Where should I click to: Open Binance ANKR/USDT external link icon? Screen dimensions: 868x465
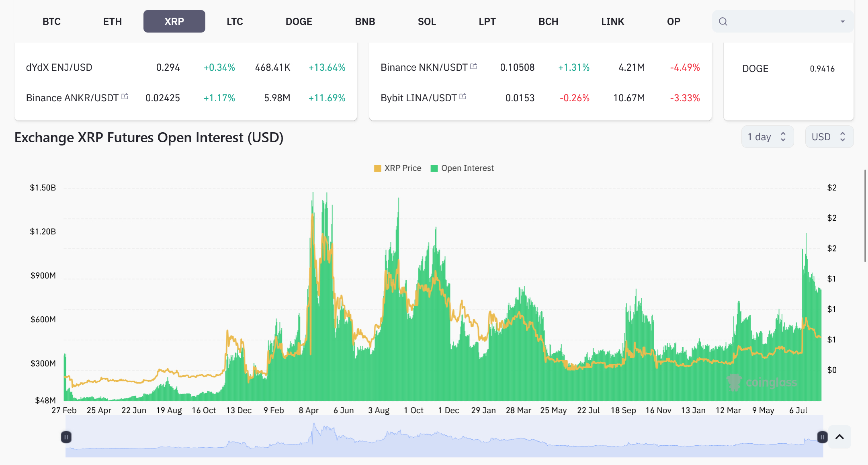coord(125,96)
